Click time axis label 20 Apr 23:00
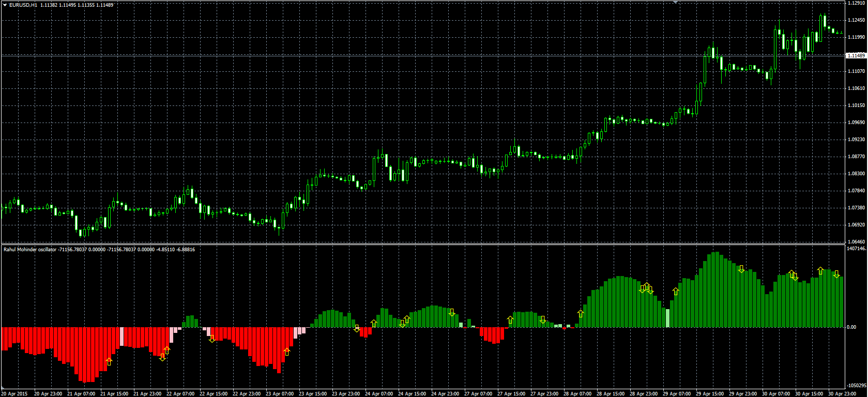868x397 pixels. 48,394
